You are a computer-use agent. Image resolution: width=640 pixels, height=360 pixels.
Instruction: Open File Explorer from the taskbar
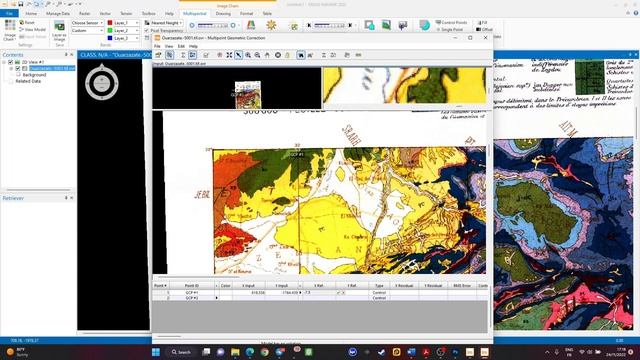tap(235, 352)
